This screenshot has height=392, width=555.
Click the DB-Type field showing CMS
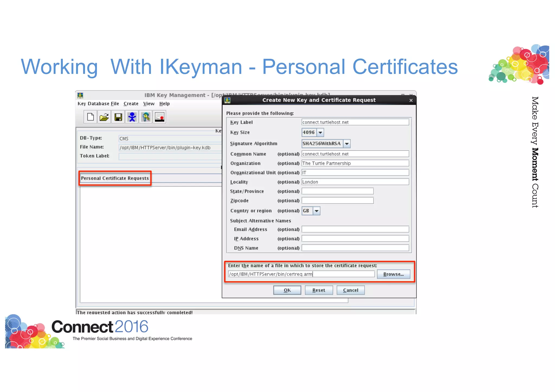pyautogui.click(x=170, y=139)
